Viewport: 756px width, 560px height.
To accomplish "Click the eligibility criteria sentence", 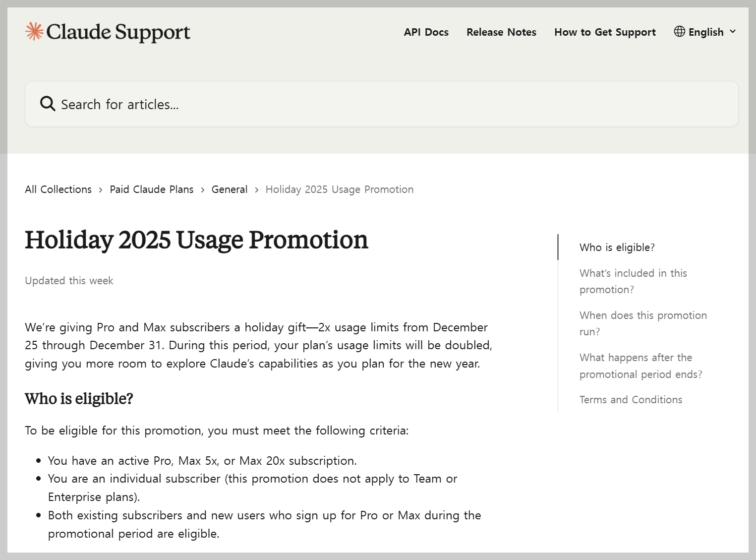I will tap(217, 431).
